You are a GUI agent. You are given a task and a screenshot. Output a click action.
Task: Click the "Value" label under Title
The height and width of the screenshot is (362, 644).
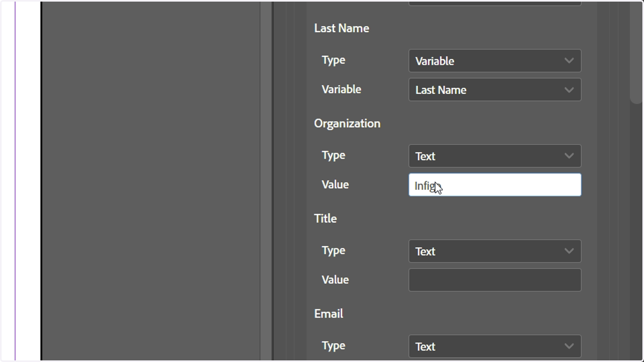tap(335, 279)
